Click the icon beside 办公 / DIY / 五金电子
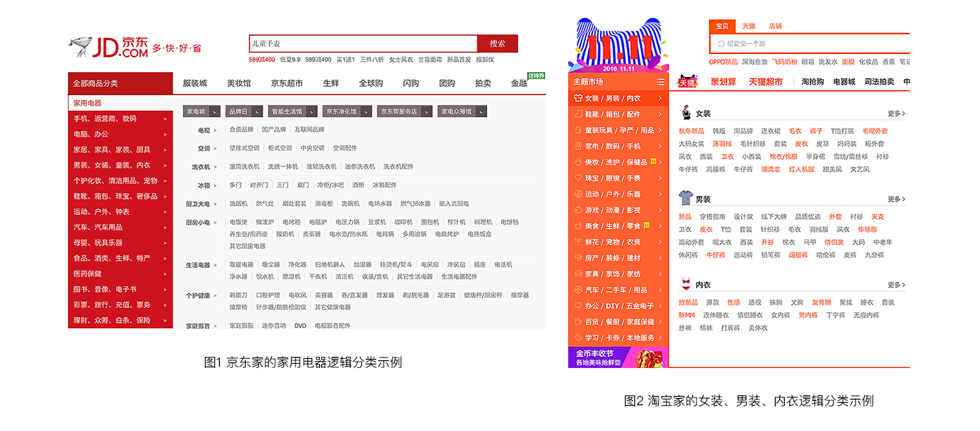This screenshot has height=431, width=980. pos(577,306)
